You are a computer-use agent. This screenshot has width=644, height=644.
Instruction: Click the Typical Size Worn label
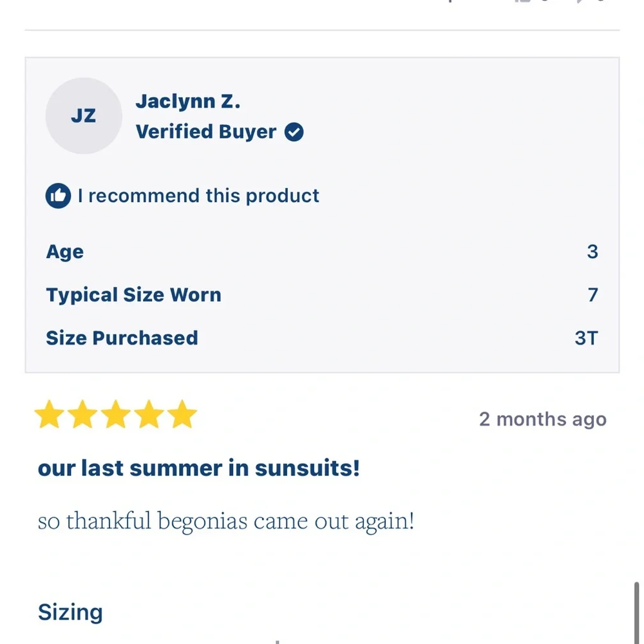pos(134,295)
